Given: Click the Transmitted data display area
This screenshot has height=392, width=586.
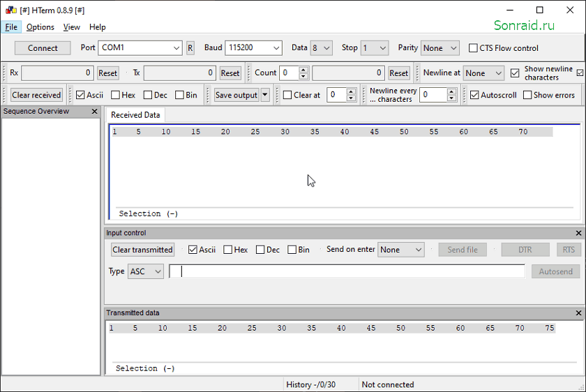Looking at the screenshot, I should point(343,347).
